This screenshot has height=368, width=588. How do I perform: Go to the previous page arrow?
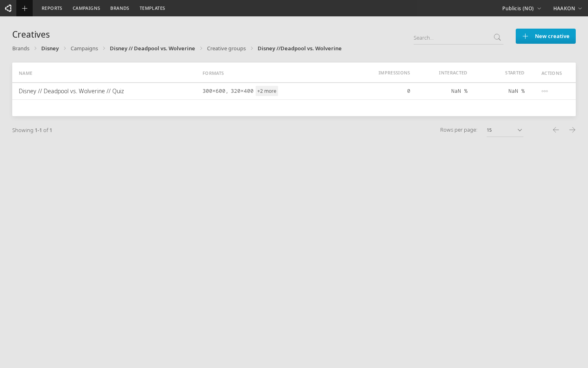[556, 130]
